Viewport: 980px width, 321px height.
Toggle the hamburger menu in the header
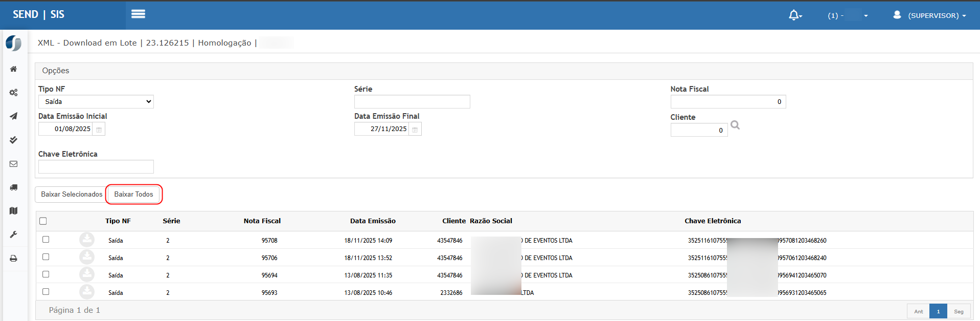coord(138,14)
